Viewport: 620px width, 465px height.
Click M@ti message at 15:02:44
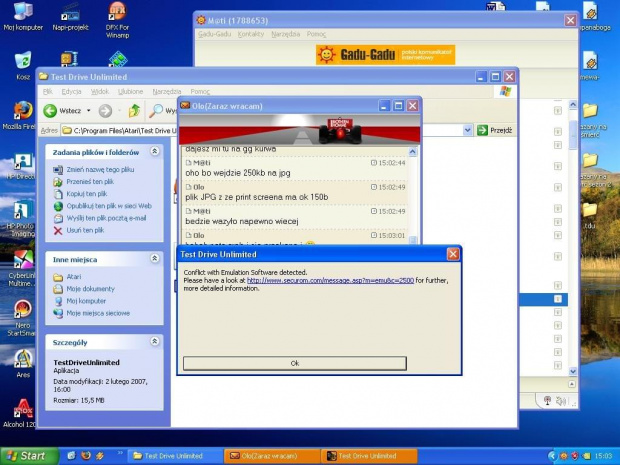click(295, 168)
